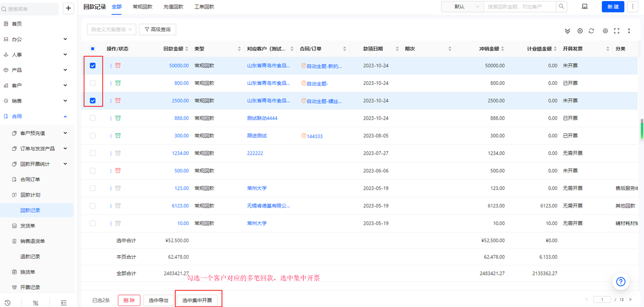The image size is (644, 307).
Task: Switch to the 常规回款 tab
Action: click(142, 7)
